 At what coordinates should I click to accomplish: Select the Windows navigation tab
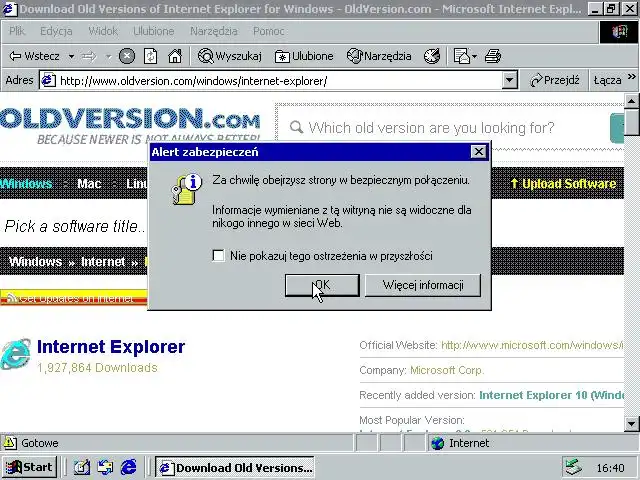click(26, 184)
